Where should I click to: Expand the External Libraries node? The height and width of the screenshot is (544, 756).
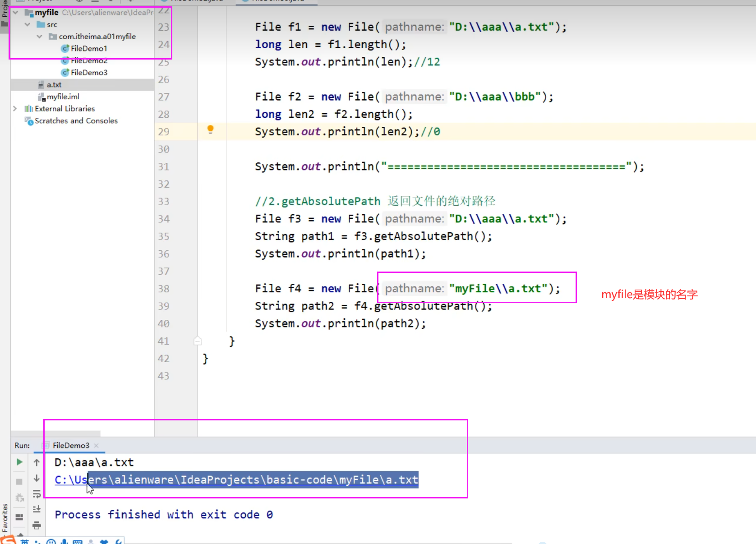15,109
